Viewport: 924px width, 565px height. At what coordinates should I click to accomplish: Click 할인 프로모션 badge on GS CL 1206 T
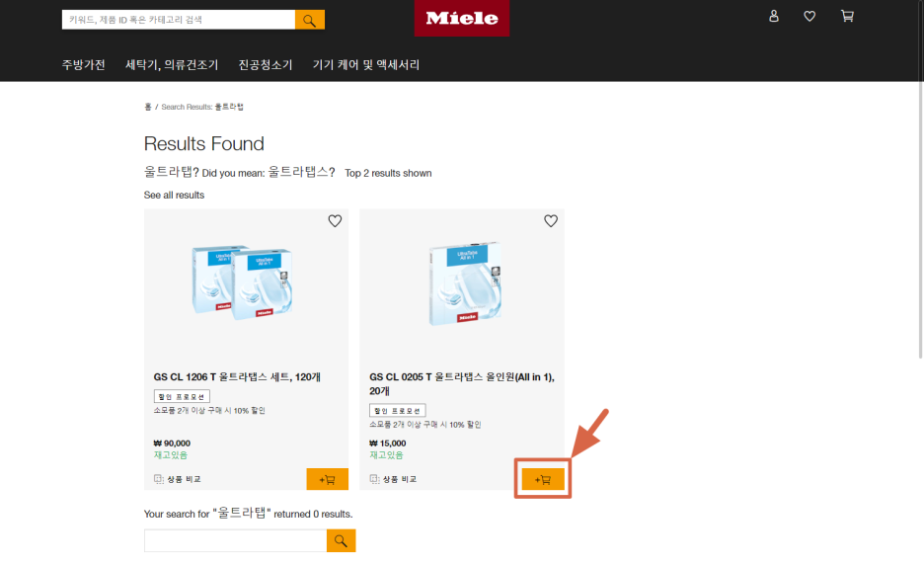point(182,396)
